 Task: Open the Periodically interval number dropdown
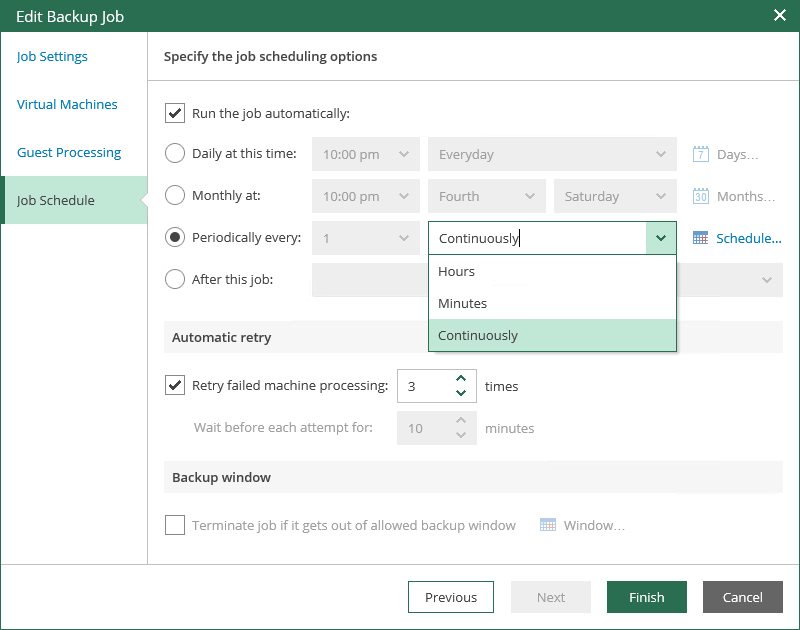coord(366,238)
